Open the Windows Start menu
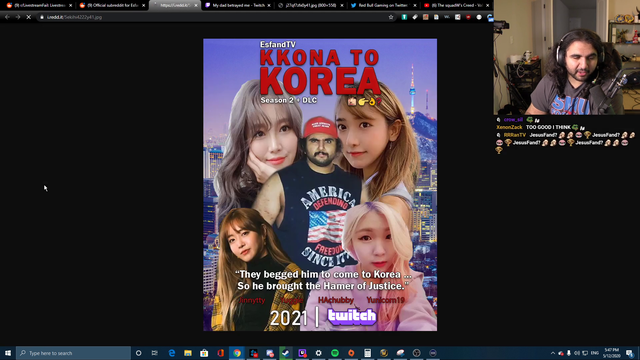Viewport: 640px width, 360px height. pos(8,353)
